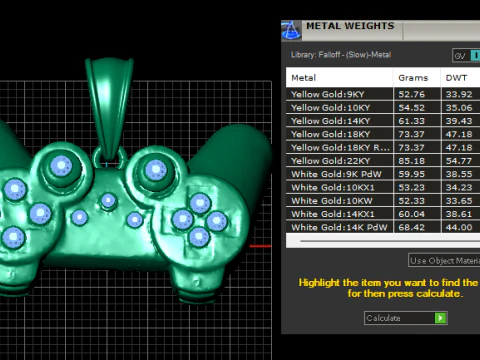
Task: Click the 85.18 grams cell
Action: (x=417, y=161)
